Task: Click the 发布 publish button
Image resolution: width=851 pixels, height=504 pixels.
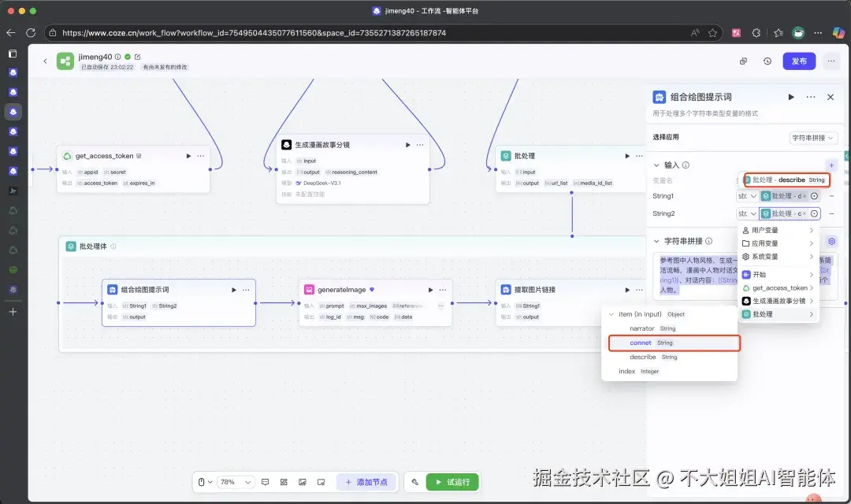Action: click(x=798, y=61)
